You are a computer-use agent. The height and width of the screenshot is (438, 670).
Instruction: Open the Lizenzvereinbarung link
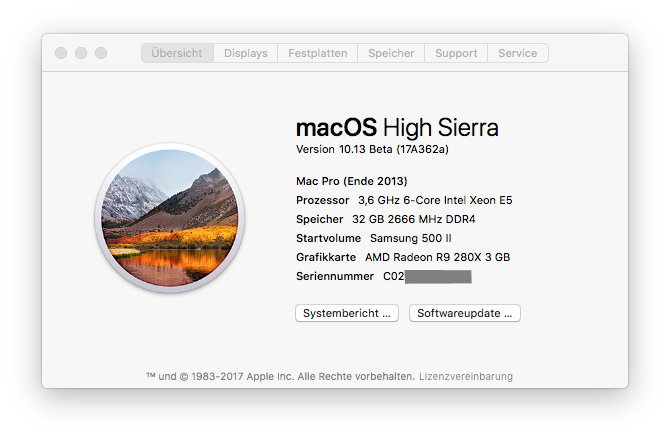point(466,377)
